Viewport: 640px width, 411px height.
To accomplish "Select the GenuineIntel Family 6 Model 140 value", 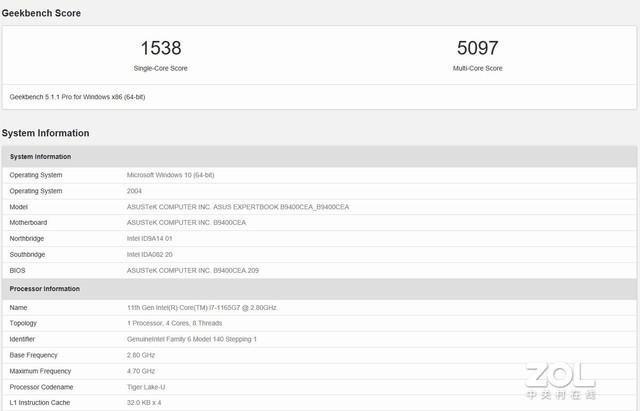I will click(192, 339).
